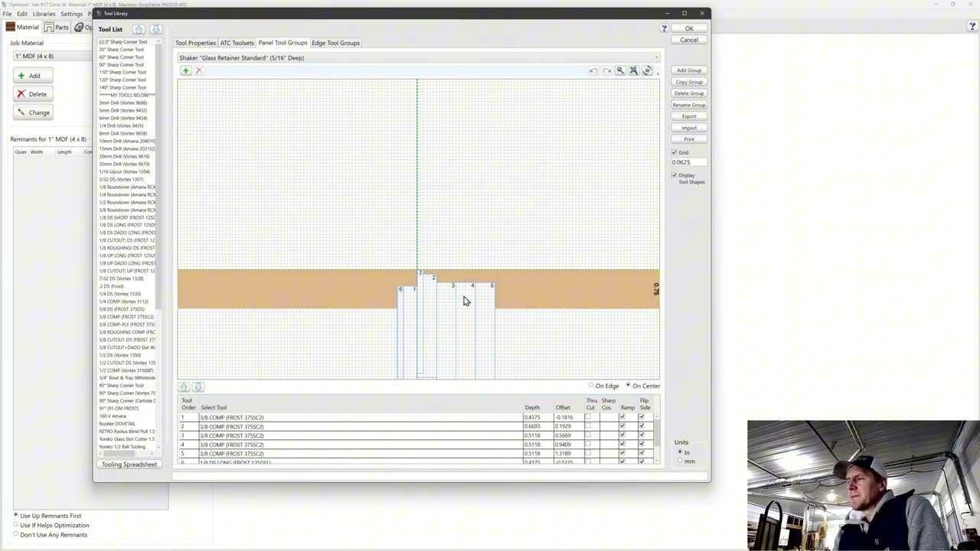Remove tool with the red X icon
980x551 pixels.
[x=199, y=70]
